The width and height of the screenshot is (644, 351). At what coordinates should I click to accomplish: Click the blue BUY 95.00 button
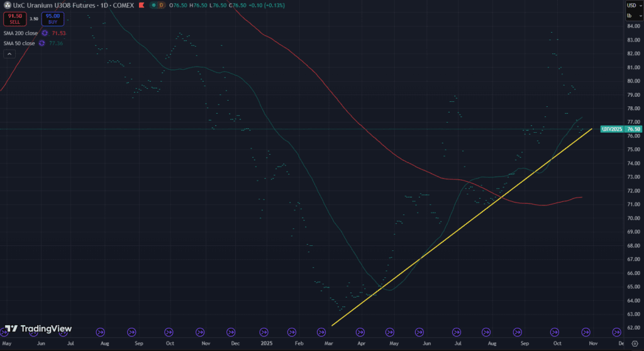pos(52,19)
